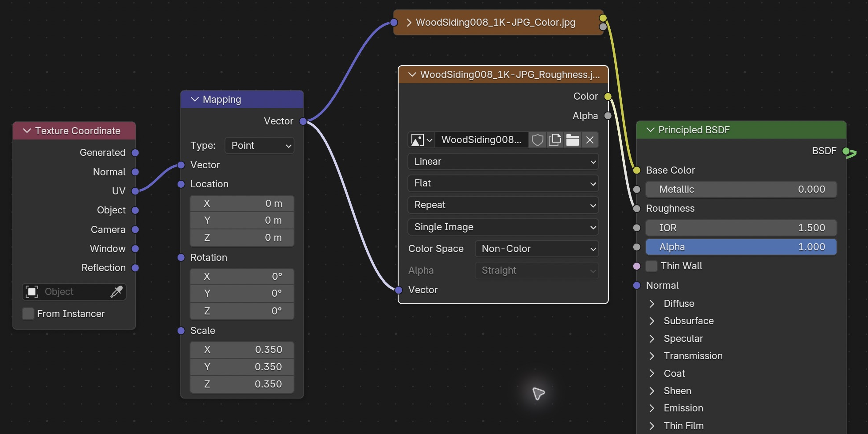Click the Mapping Scale input socket

click(181, 331)
